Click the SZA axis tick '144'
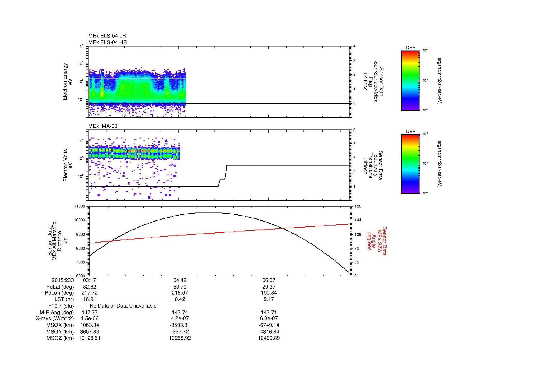 (357, 220)
